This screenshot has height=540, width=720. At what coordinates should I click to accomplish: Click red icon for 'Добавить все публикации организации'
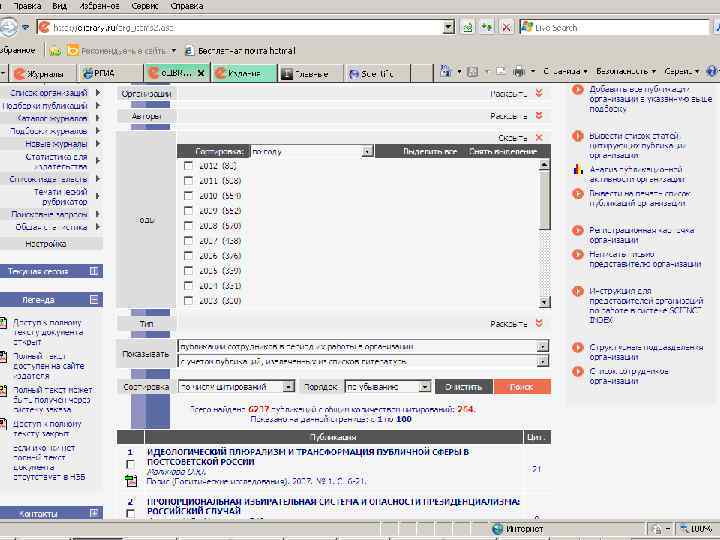[x=578, y=89]
